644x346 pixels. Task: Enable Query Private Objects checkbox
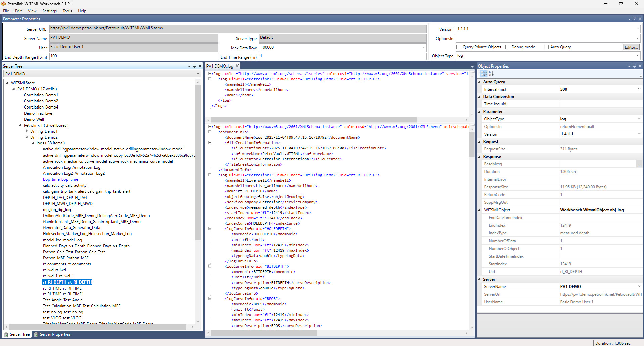[459, 47]
